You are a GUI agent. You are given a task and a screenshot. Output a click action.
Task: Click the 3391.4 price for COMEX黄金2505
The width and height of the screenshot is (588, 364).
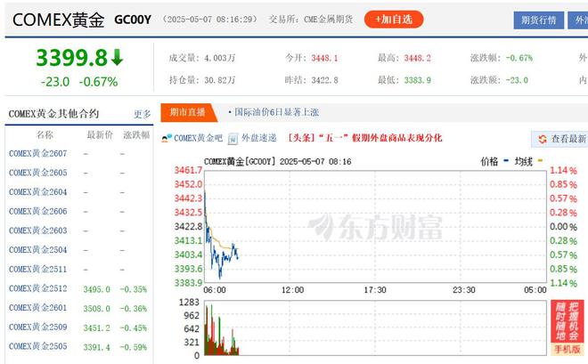(97, 347)
